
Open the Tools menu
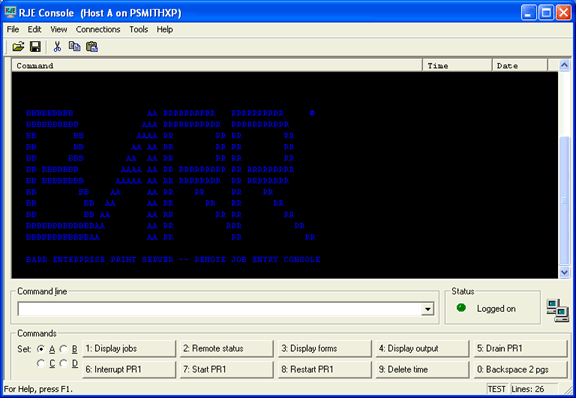click(x=138, y=29)
